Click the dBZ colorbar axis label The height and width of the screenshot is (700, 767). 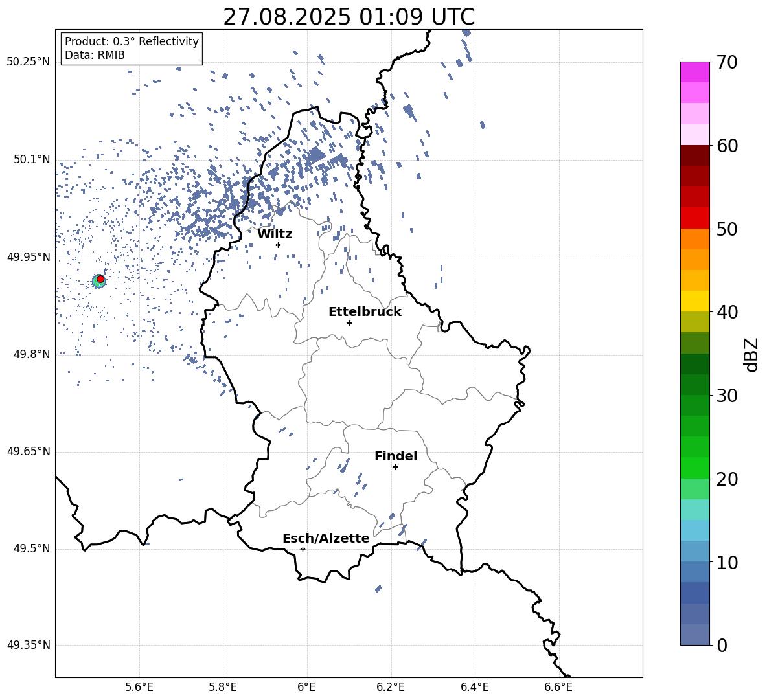pos(752,354)
